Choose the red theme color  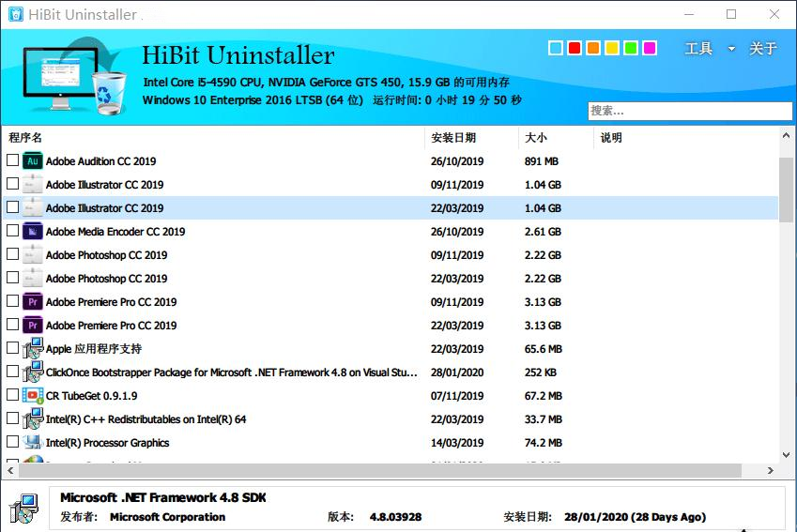tap(575, 48)
